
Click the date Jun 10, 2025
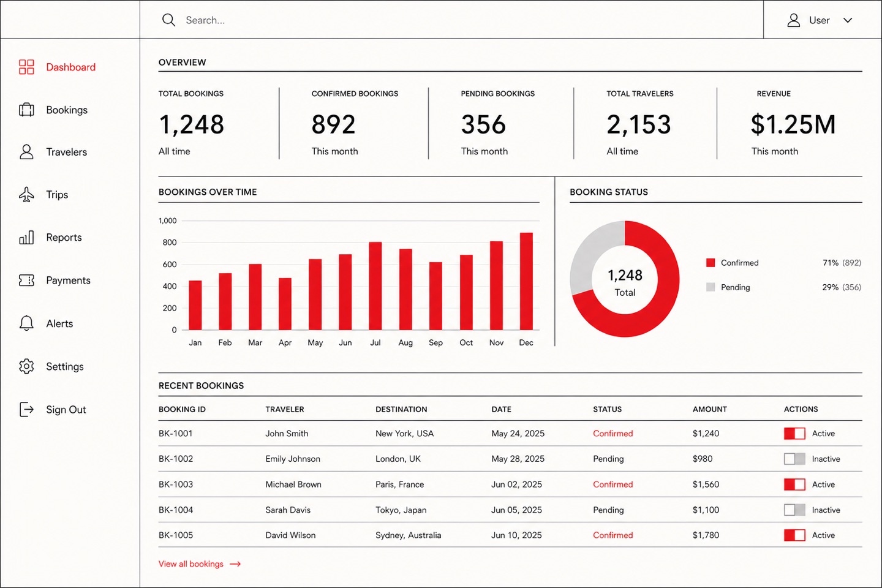coord(516,535)
